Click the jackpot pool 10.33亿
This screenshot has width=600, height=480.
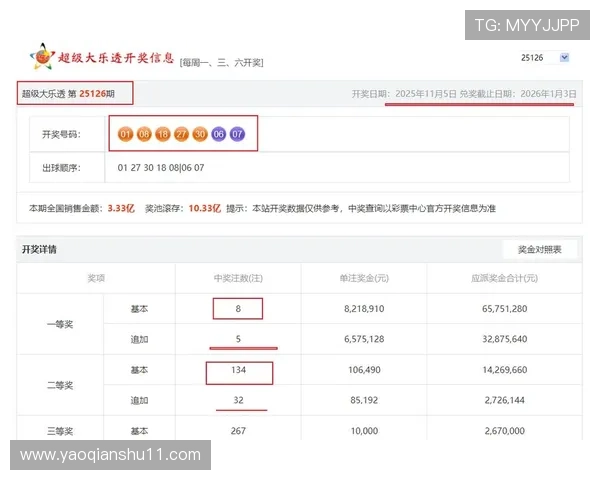[x=205, y=208]
